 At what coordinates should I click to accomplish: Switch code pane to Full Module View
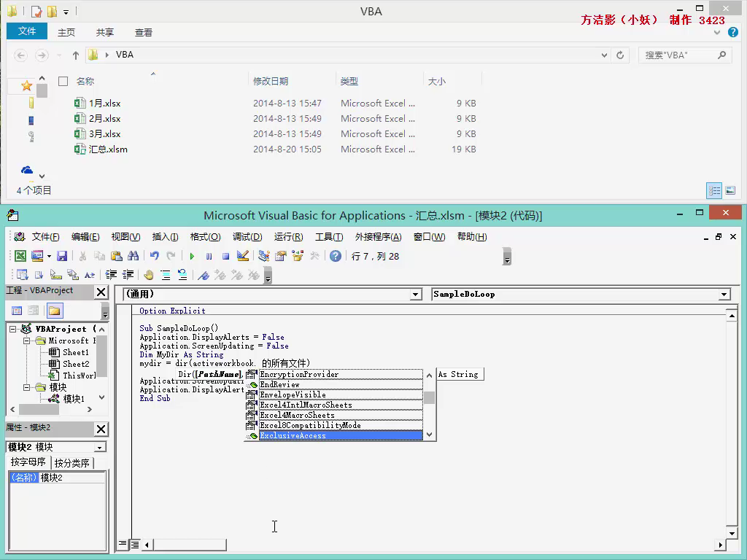pos(135,544)
